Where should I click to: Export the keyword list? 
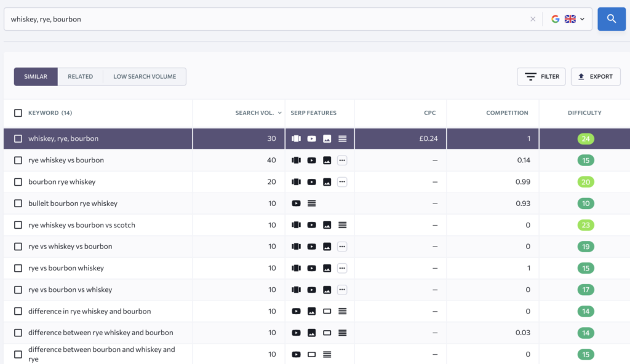point(596,76)
